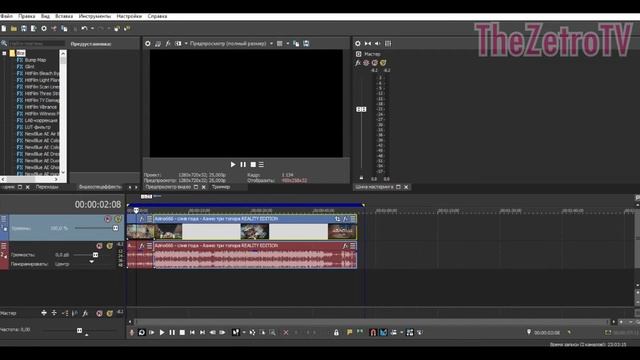Select the Bump Map effect

point(35,60)
